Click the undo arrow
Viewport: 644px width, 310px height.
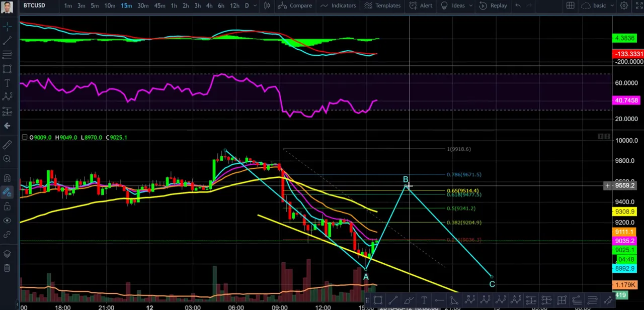518,6
